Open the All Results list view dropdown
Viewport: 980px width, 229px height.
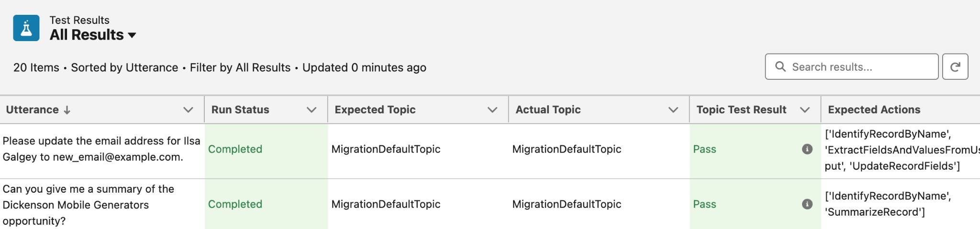coord(132,35)
